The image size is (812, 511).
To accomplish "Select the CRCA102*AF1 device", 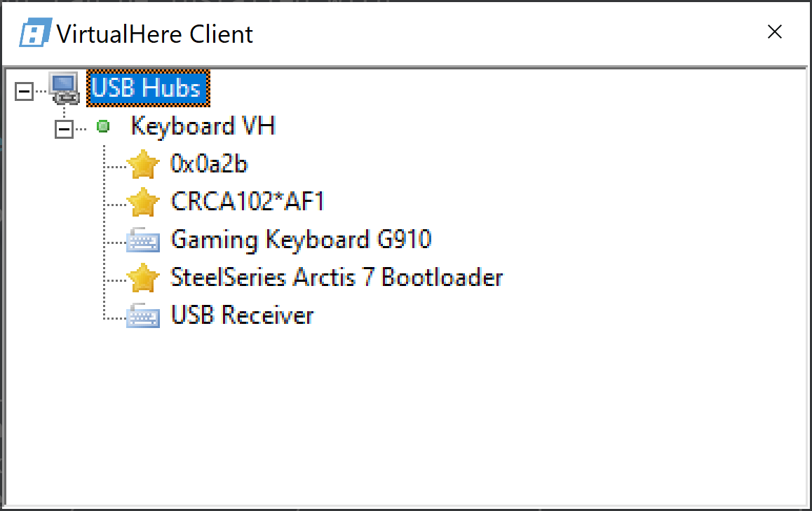I will (x=248, y=202).
